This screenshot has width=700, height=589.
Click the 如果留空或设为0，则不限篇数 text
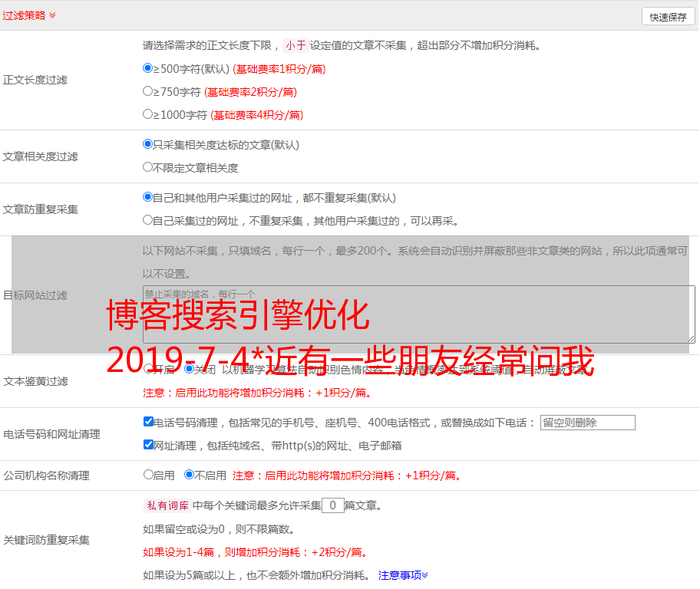click(x=220, y=529)
